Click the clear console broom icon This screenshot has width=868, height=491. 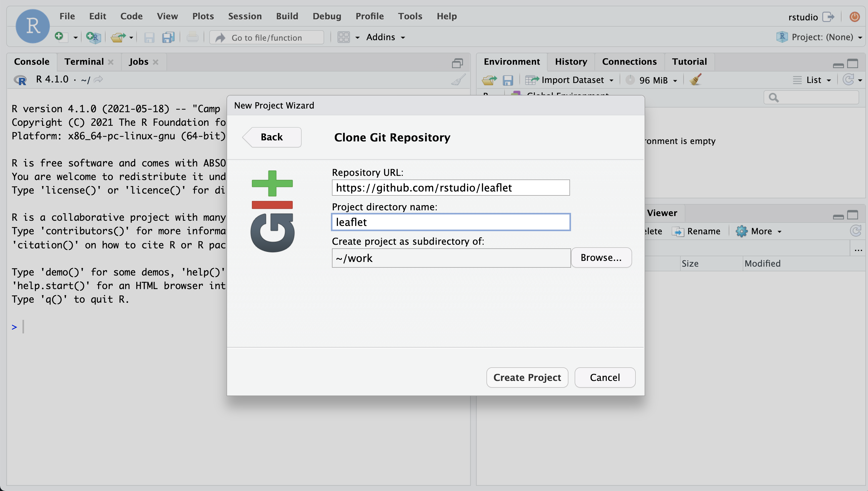click(459, 80)
